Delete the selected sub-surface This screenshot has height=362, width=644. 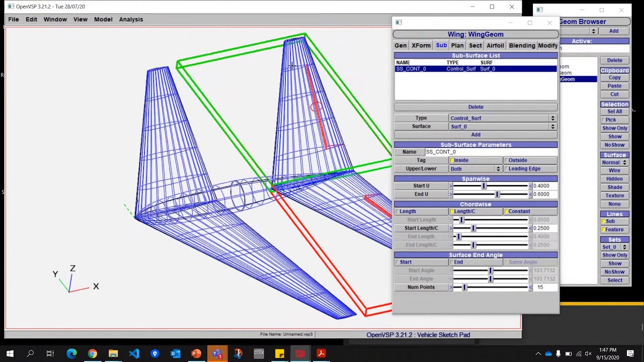pos(476,107)
